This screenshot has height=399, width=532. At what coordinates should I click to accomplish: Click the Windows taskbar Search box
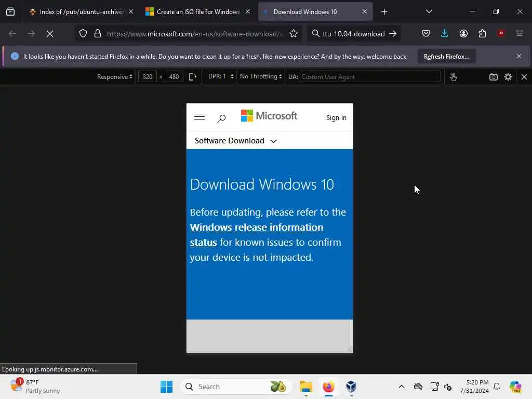[236, 387]
